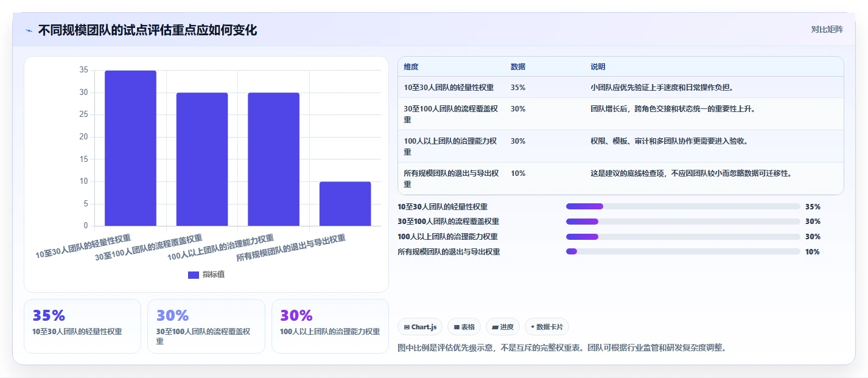Click the 10至30人团队的轻量性权重 bar in chart
This screenshot has height=378, width=868.
point(130,148)
